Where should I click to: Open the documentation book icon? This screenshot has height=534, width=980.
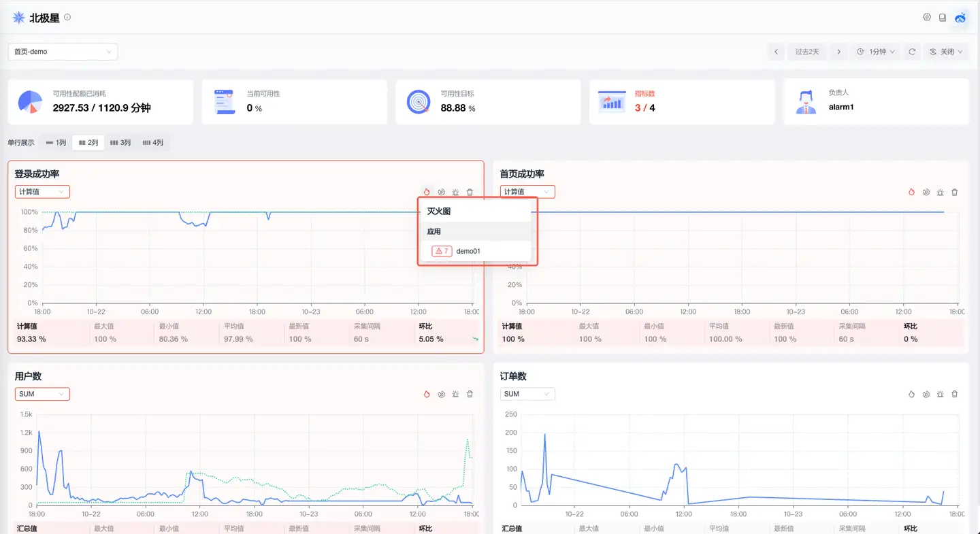[x=943, y=18]
